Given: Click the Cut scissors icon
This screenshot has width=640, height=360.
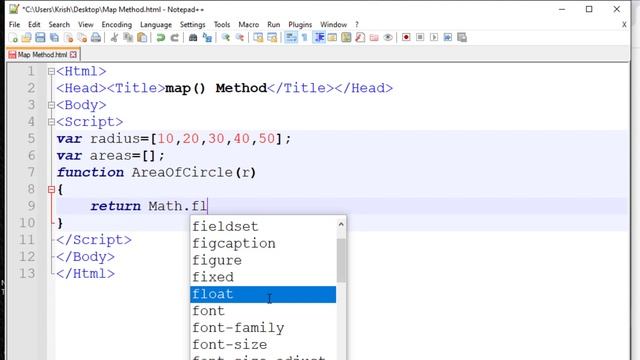Looking at the screenshot, I should click(x=114, y=38).
